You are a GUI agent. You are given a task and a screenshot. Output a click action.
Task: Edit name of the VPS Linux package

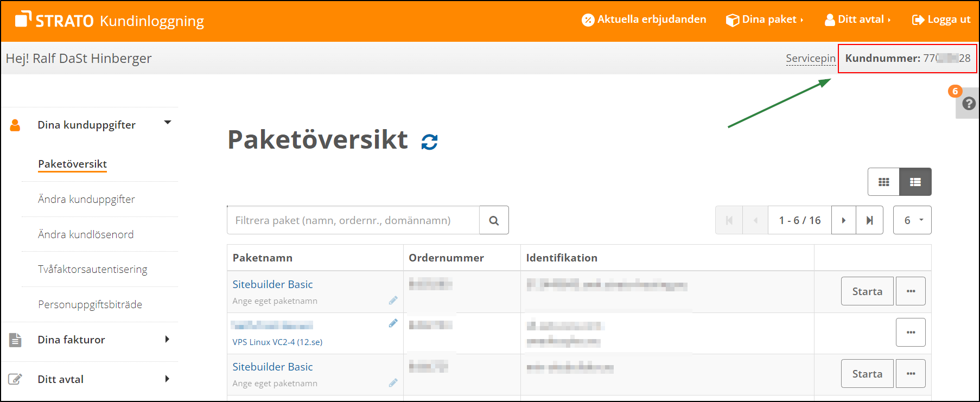[393, 323]
